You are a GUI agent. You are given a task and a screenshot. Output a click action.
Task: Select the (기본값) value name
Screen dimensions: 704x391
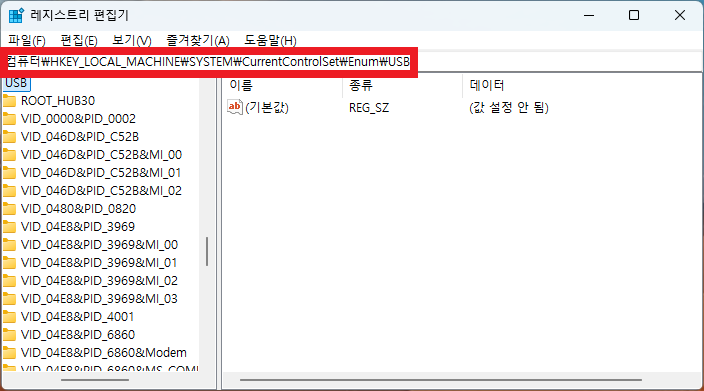tap(267, 107)
